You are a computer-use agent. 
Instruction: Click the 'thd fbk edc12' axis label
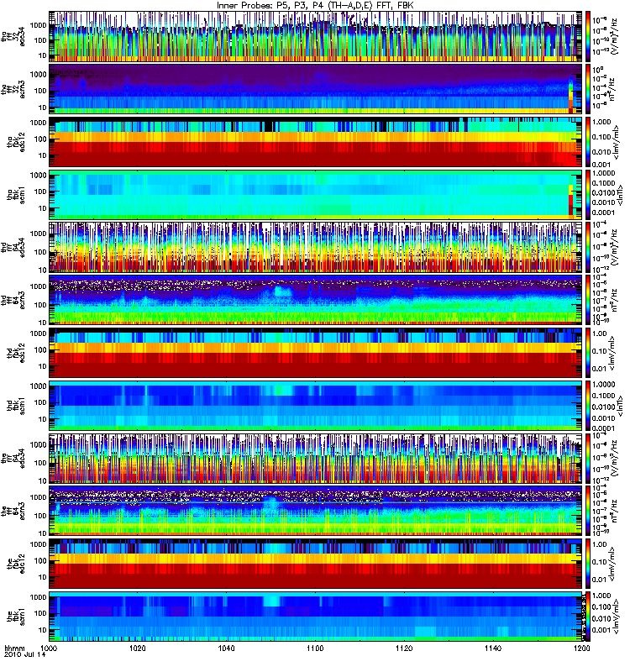click(16, 353)
